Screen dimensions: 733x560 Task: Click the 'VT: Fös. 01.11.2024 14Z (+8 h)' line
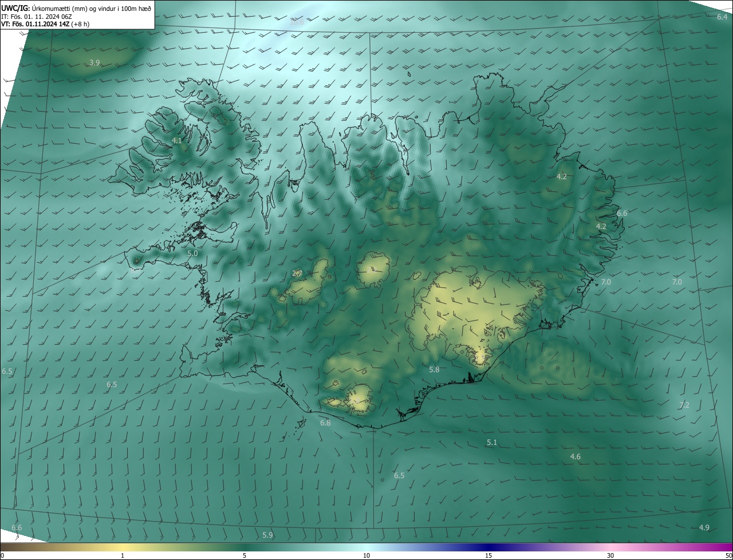tap(45, 24)
